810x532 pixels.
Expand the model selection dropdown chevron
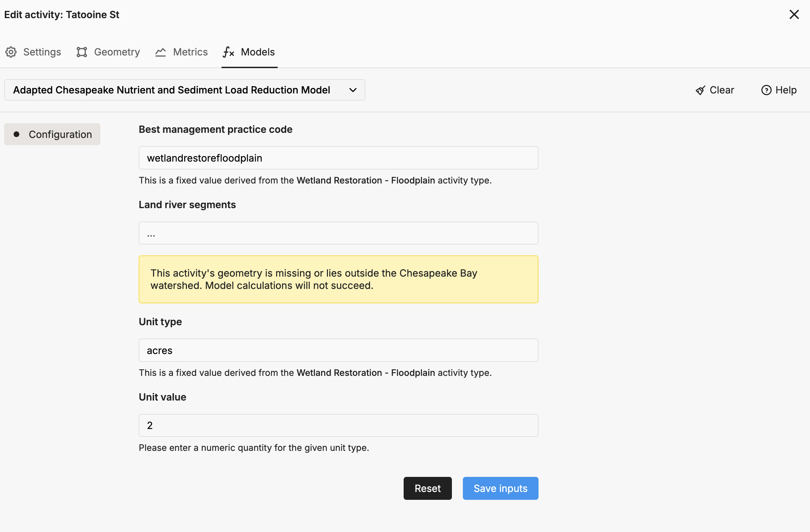click(x=353, y=90)
